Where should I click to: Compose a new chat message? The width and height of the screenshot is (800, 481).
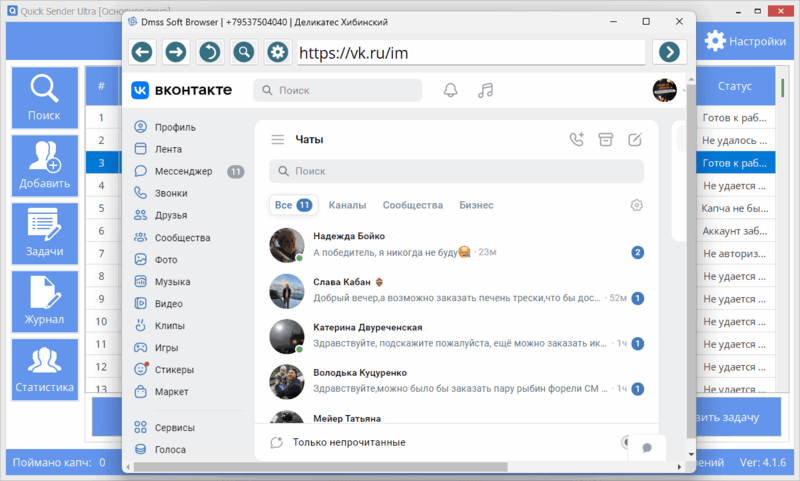click(634, 140)
